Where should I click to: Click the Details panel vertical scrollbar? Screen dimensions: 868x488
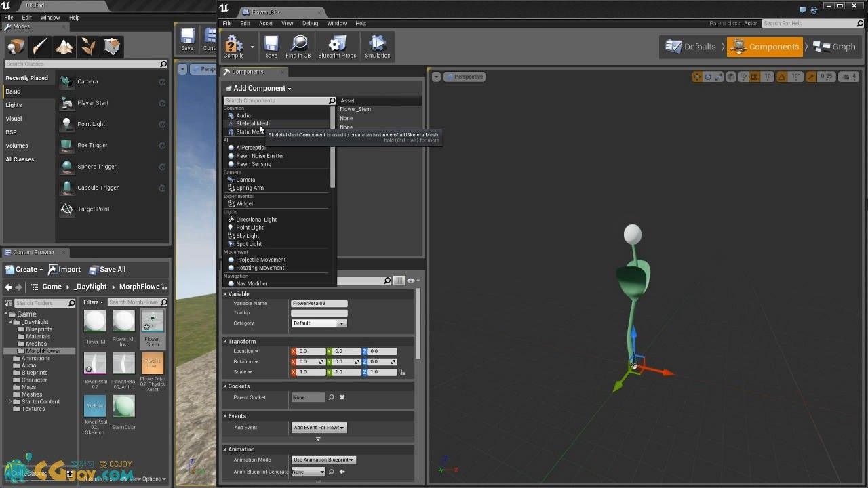418,323
